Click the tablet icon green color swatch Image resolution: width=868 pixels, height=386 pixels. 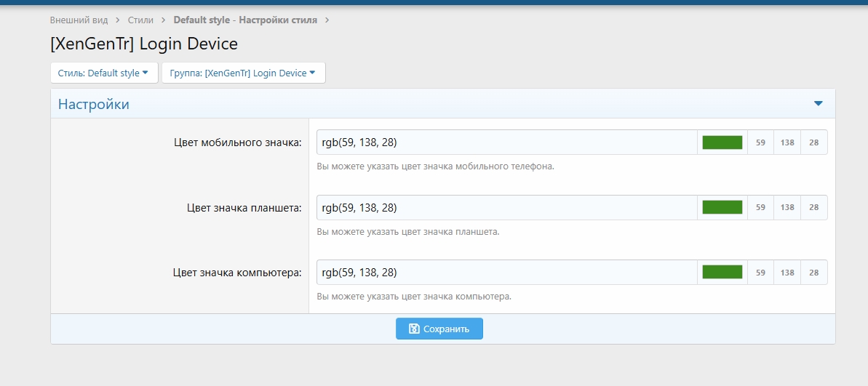(x=722, y=207)
